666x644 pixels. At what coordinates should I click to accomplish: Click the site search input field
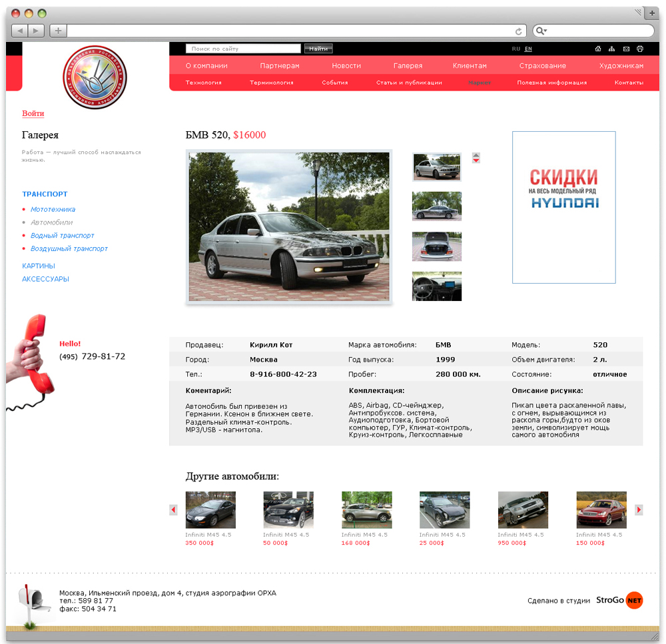click(243, 49)
